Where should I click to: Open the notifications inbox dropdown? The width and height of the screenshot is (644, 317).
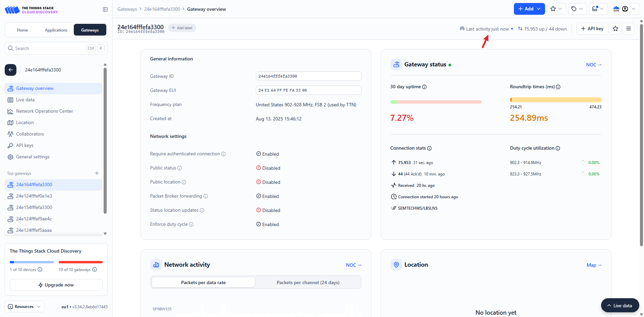pyautogui.click(x=598, y=9)
